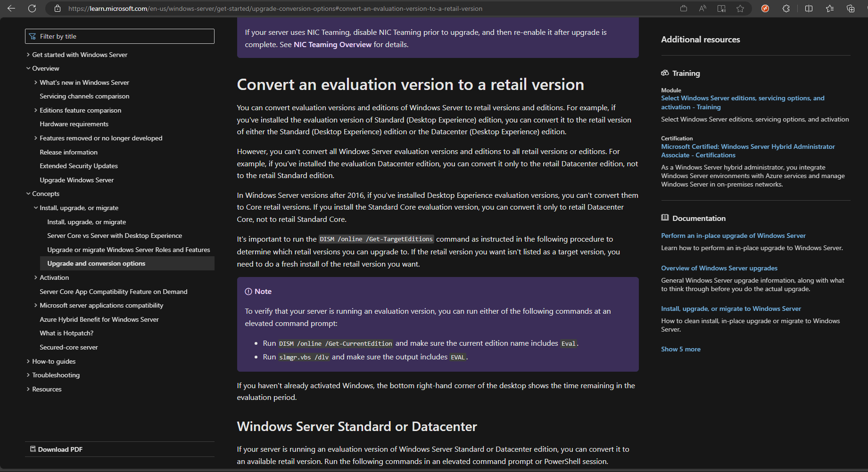Screen dimensions: 868x472
Task: Click the Documentation book icon
Action: [x=665, y=218]
